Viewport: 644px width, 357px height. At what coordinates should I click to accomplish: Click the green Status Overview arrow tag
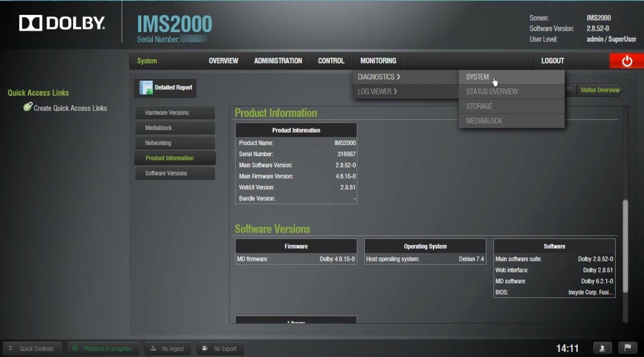tap(600, 90)
